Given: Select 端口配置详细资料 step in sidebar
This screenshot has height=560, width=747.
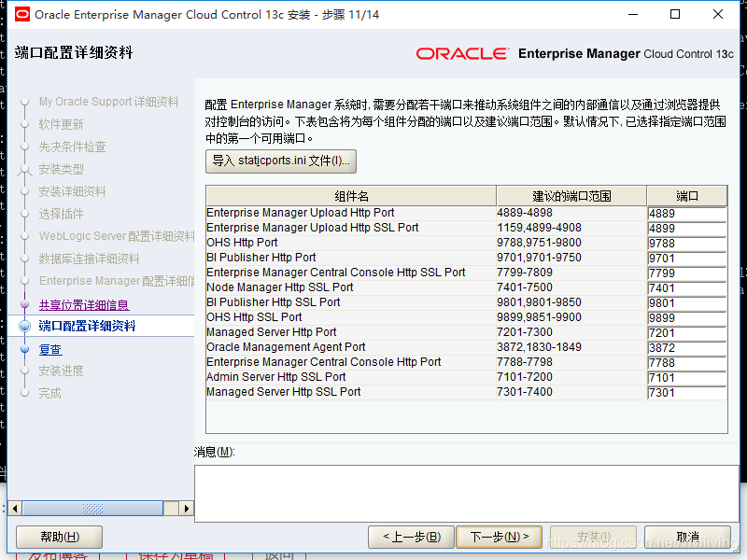Looking at the screenshot, I should [x=87, y=326].
